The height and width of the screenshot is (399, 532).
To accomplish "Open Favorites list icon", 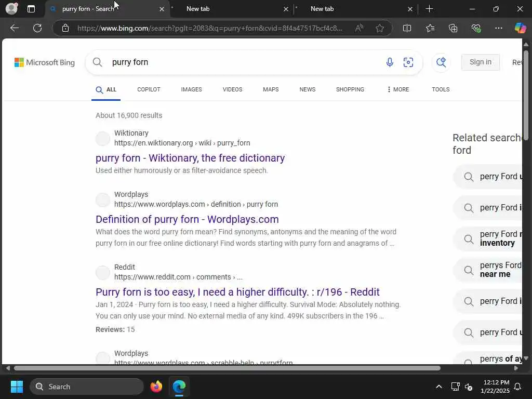I will [x=430, y=28].
